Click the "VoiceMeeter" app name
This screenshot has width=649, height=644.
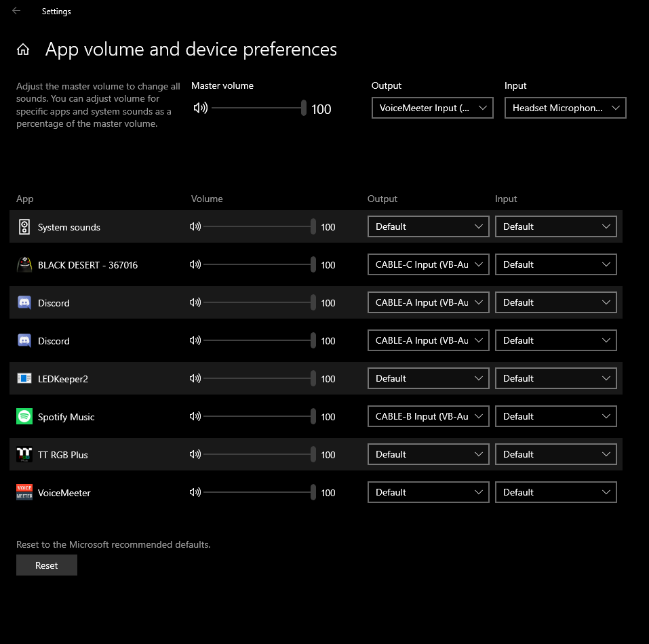64,493
